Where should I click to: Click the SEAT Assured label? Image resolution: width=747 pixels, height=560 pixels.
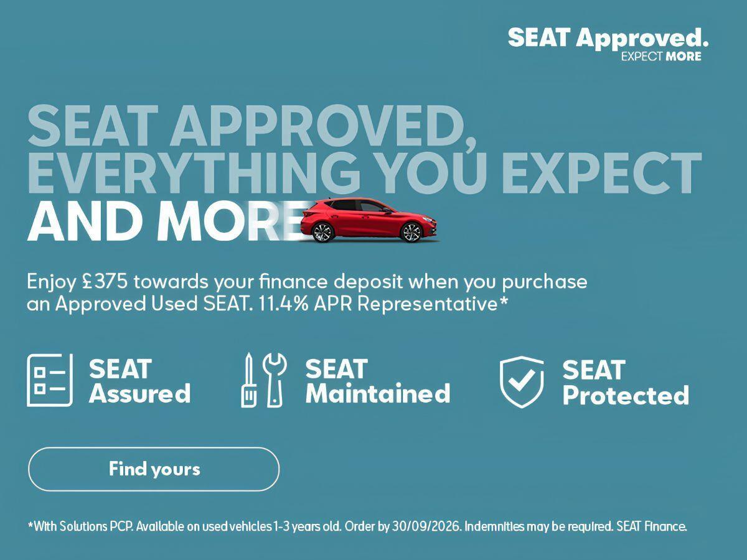tap(139, 381)
